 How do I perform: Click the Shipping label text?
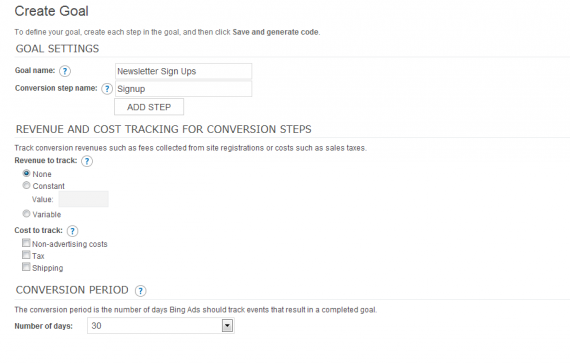(48, 268)
